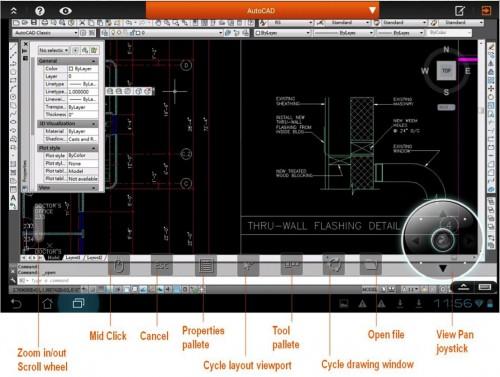The height and width of the screenshot is (377, 500).
Task: Toggle the on-screen keyboard icon
Action: (485, 287)
